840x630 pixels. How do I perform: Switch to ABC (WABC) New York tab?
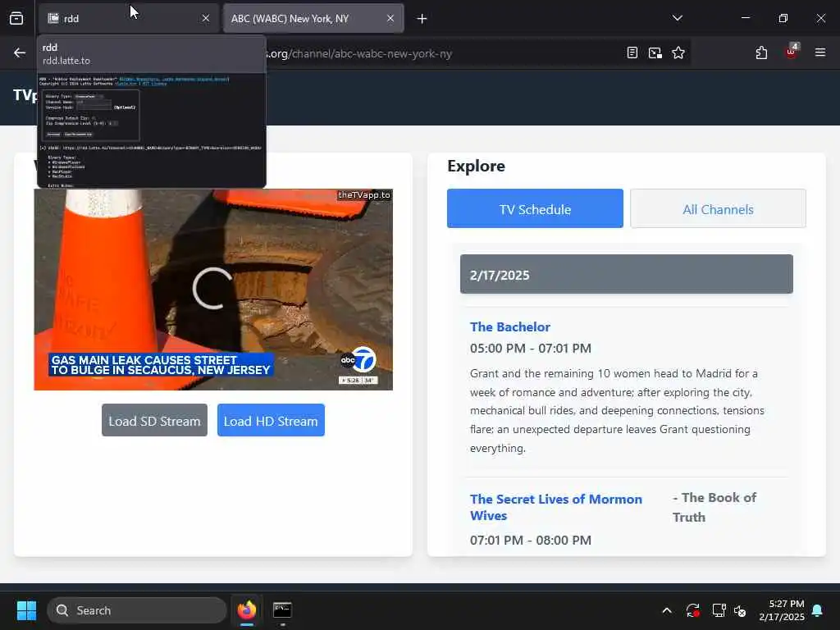click(x=313, y=19)
